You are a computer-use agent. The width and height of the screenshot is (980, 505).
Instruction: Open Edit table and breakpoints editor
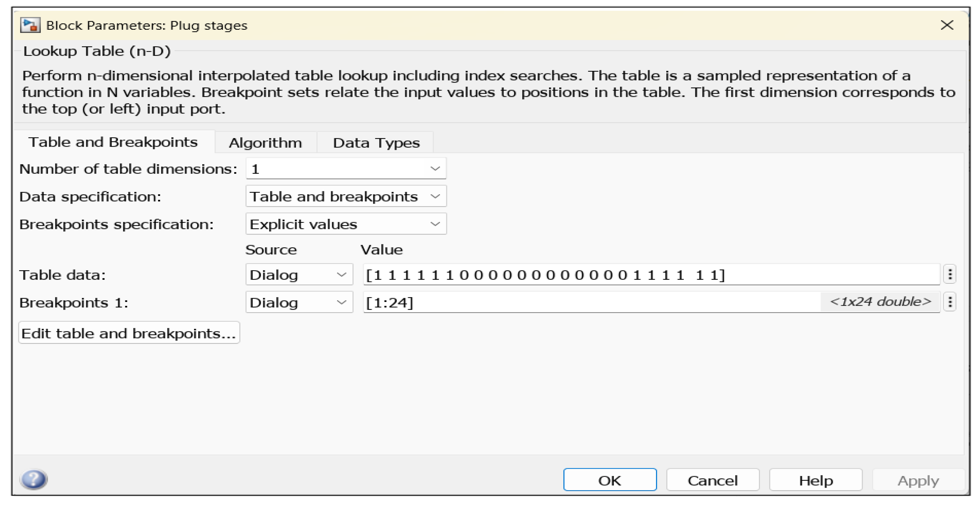[129, 333]
